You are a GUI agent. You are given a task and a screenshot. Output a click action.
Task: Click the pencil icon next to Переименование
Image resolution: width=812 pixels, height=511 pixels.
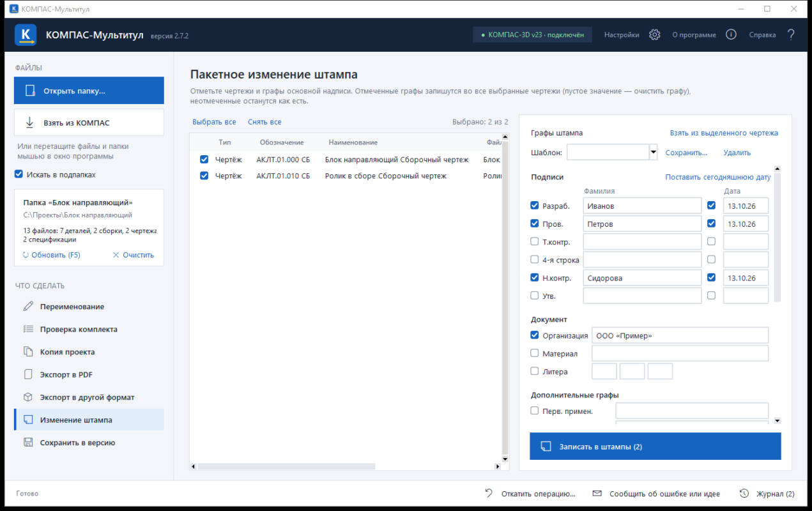(28, 307)
